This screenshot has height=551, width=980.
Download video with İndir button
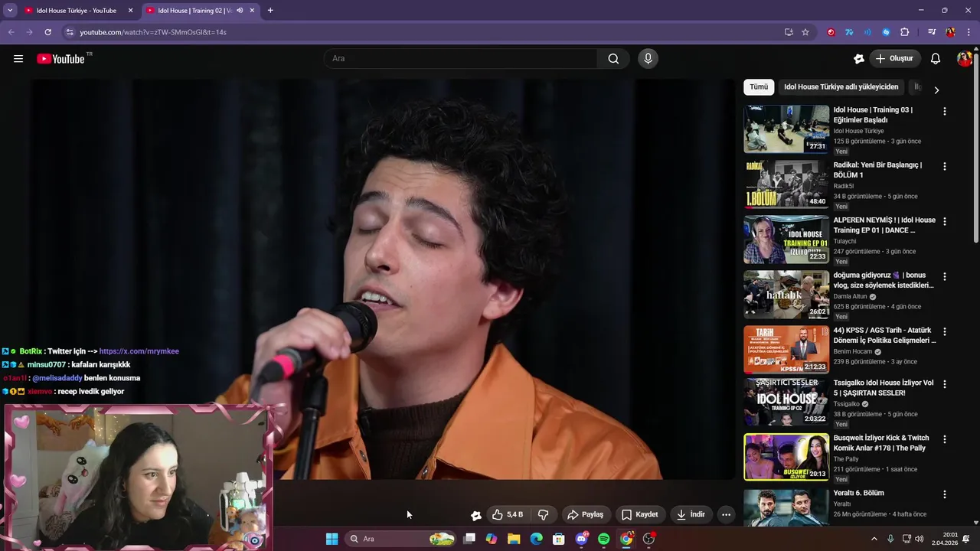pyautogui.click(x=691, y=515)
